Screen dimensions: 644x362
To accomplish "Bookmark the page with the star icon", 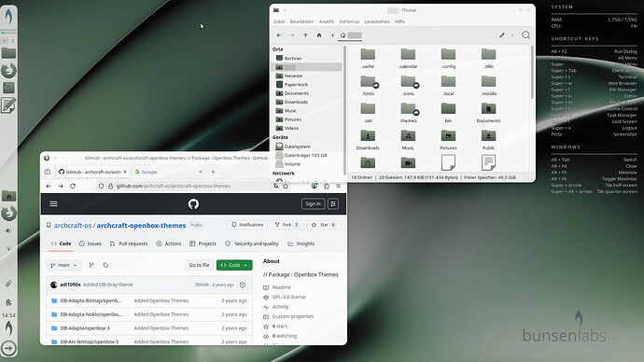I will 286,186.
